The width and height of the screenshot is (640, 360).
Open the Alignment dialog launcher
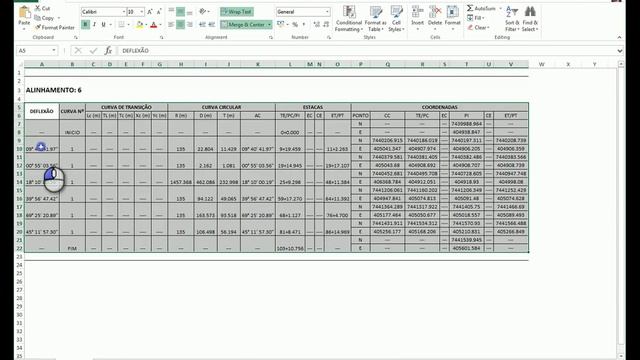pyautogui.click(x=271, y=38)
